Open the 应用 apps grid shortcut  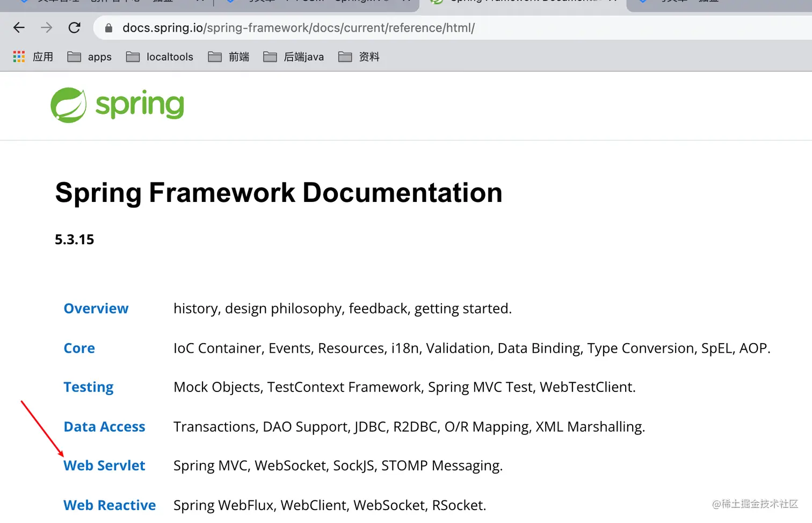(33, 57)
